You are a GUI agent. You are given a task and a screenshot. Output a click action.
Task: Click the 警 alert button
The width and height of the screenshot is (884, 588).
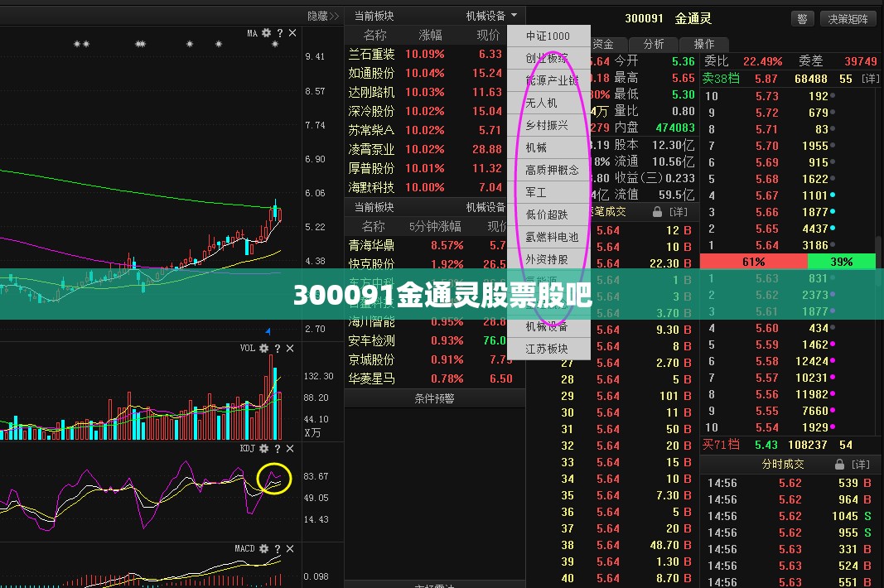point(802,18)
